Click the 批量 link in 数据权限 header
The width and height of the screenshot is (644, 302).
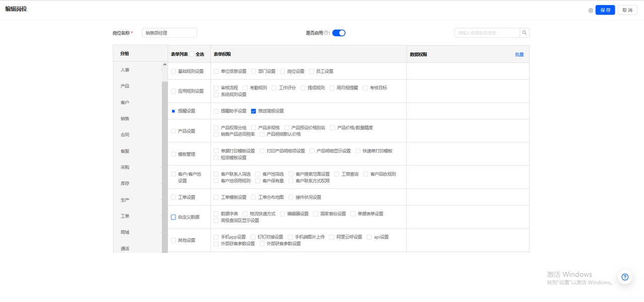(x=519, y=54)
